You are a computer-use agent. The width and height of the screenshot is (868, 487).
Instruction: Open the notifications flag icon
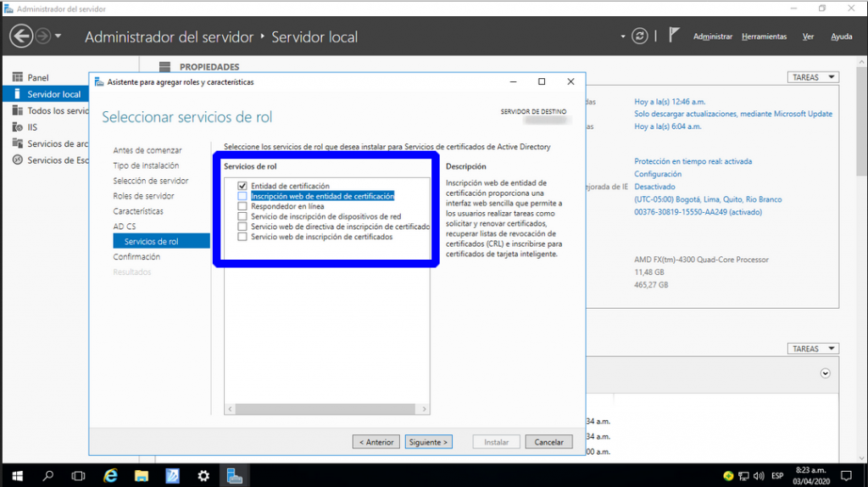[x=673, y=36]
